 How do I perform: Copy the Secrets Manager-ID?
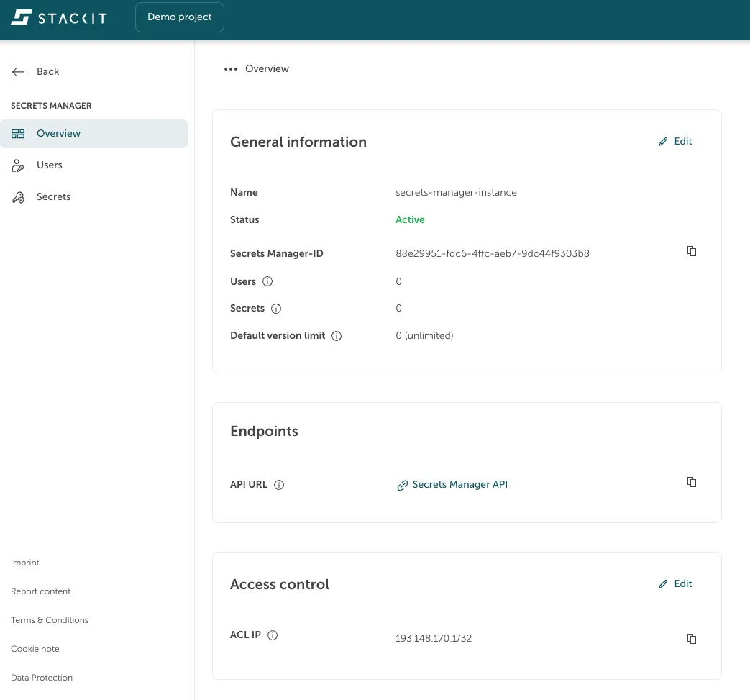tap(691, 251)
